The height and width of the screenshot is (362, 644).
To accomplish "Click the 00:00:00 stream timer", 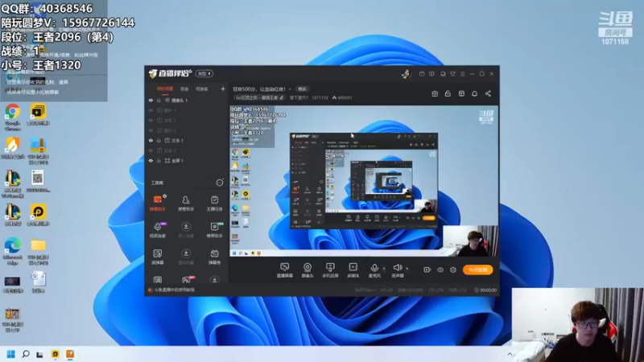I will click(x=488, y=290).
